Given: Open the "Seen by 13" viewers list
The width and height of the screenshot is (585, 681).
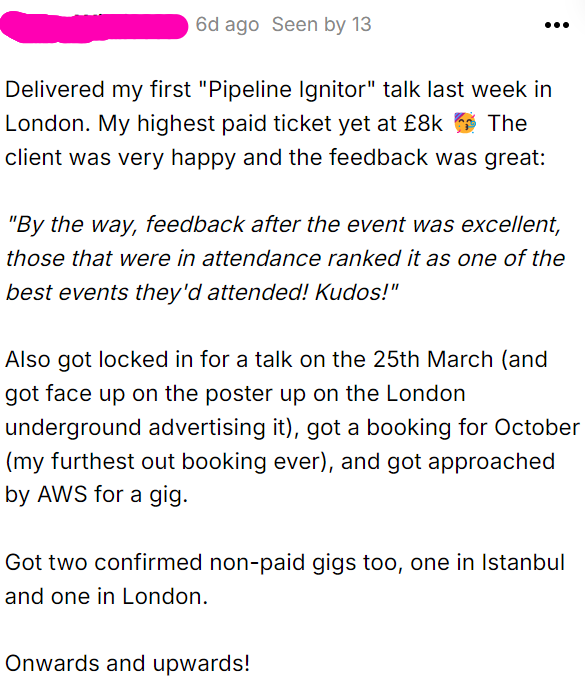Looking at the screenshot, I should click(x=321, y=25).
